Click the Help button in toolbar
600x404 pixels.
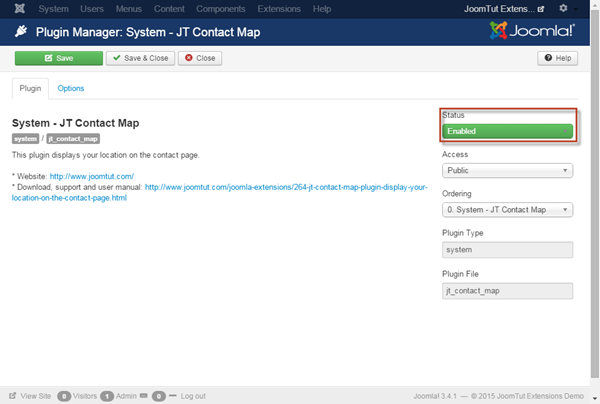558,58
